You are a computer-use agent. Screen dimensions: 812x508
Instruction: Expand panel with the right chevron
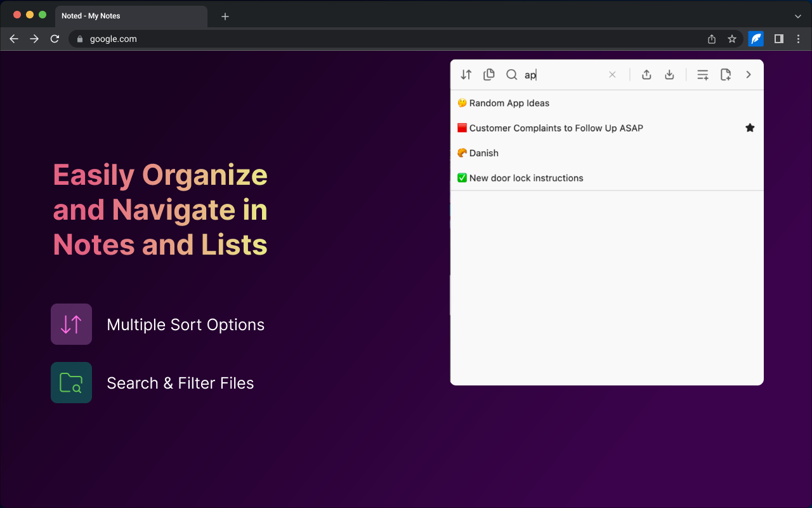tap(749, 75)
